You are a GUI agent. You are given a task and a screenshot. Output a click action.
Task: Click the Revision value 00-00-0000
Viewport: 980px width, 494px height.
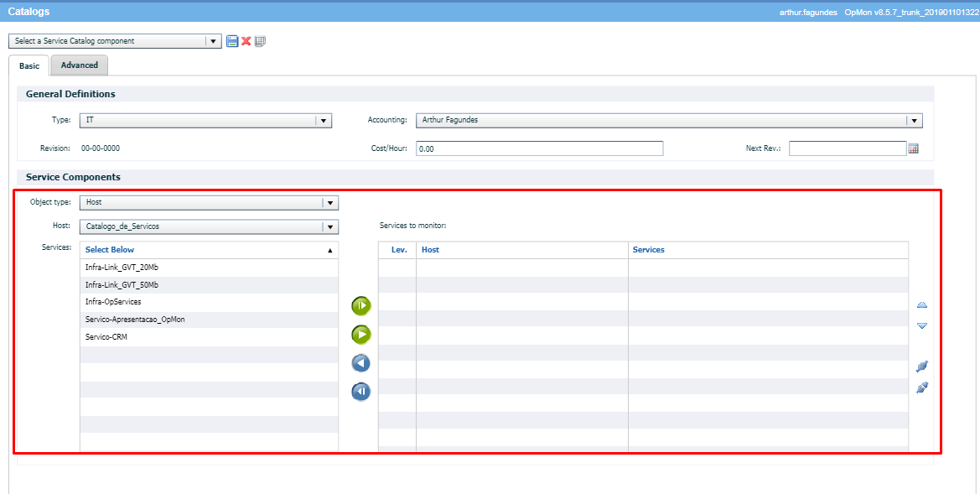(x=101, y=148)
